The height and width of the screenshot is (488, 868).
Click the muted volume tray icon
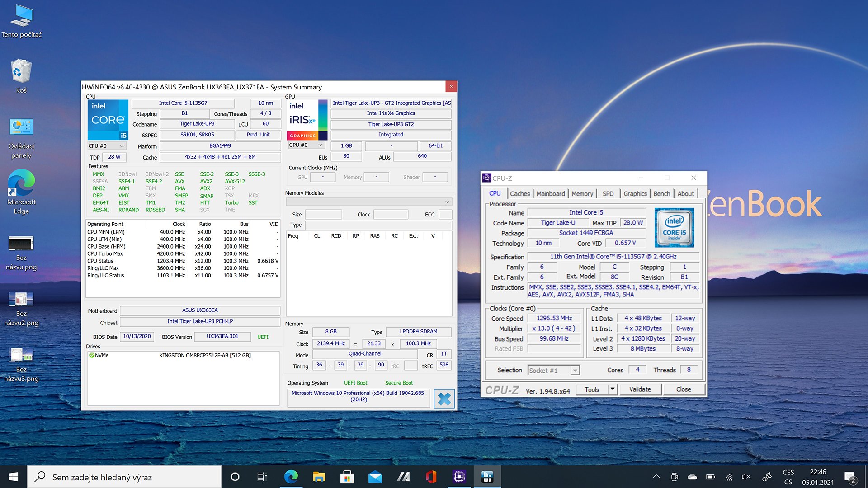[x=746, y=477]
